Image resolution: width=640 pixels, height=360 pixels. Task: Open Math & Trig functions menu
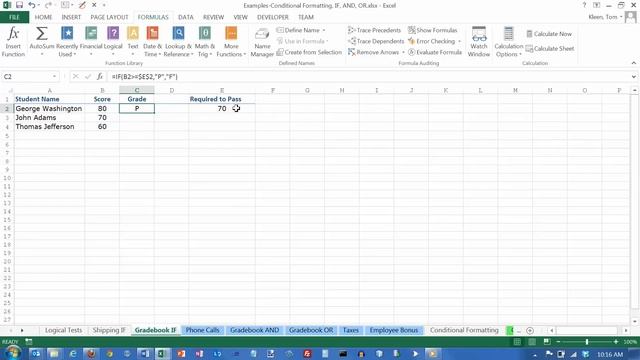(x=204, y=42)
